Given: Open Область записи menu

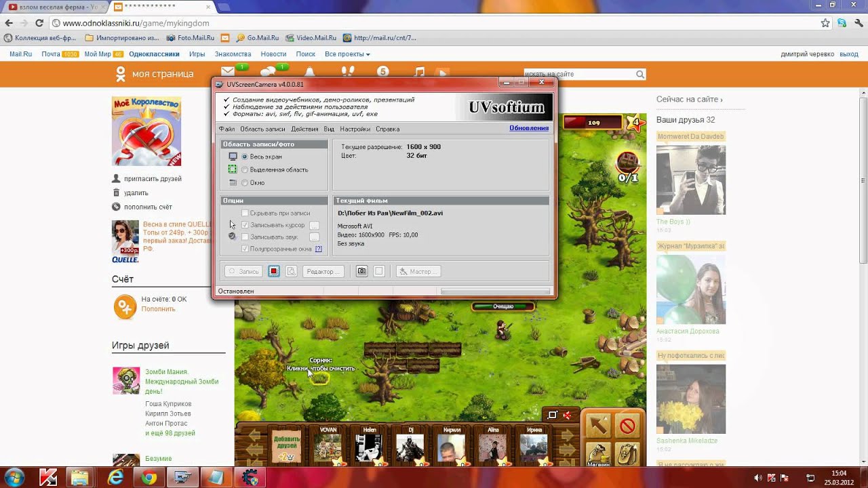Looking at the screenshot, I should click(262, 129).
